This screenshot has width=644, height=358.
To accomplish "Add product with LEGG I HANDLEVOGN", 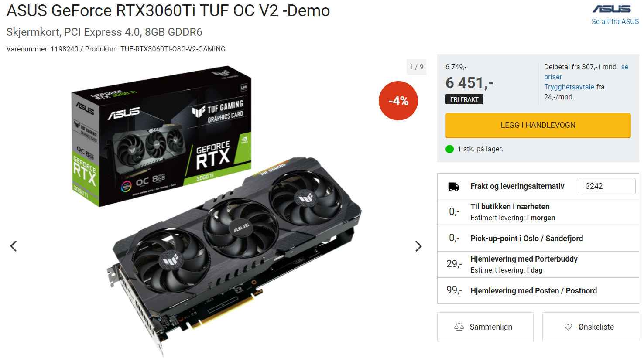I will [538, 126].
